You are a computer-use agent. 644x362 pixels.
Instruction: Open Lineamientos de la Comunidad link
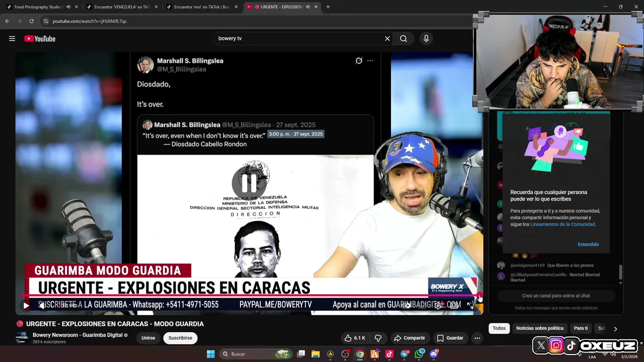(562, 224)
